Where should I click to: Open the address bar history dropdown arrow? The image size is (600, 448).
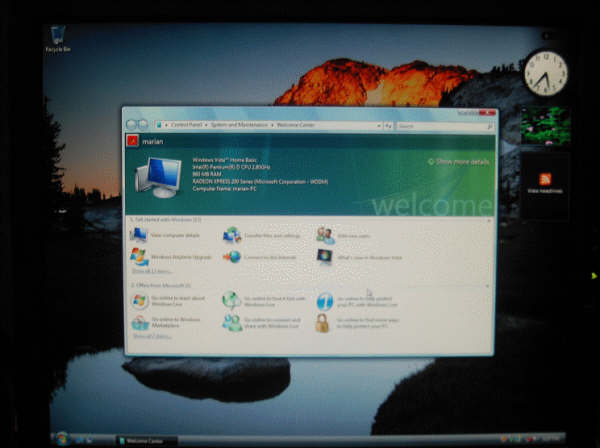[379, 125]
